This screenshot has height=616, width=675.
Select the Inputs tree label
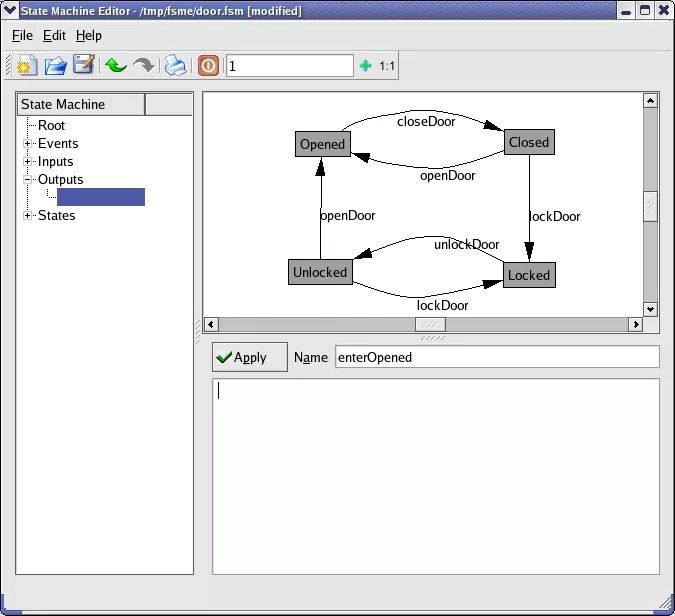pos(56,161)
